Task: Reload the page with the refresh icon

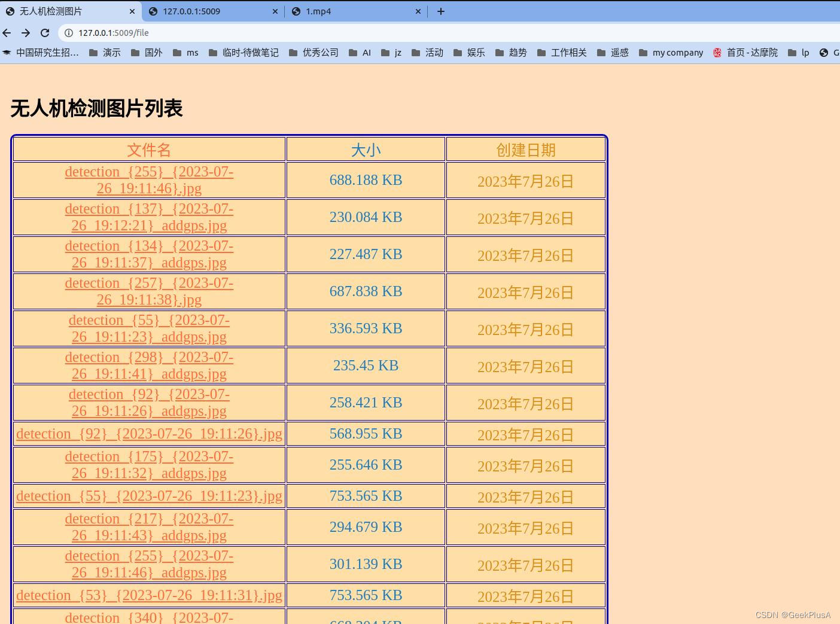Action: coord(45,33)
